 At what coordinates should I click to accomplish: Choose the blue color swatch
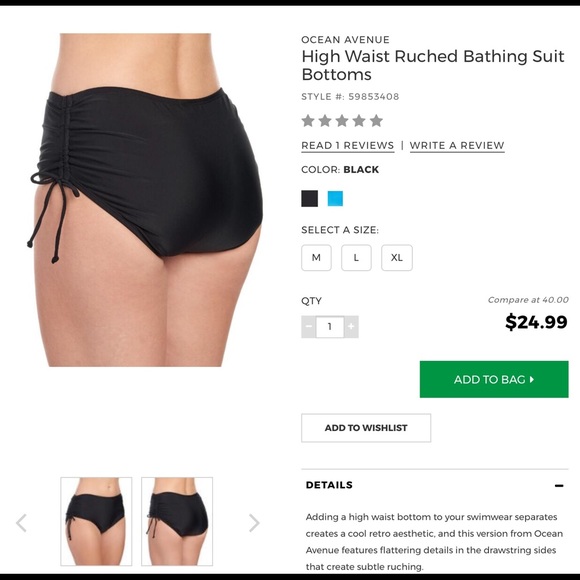335,199
